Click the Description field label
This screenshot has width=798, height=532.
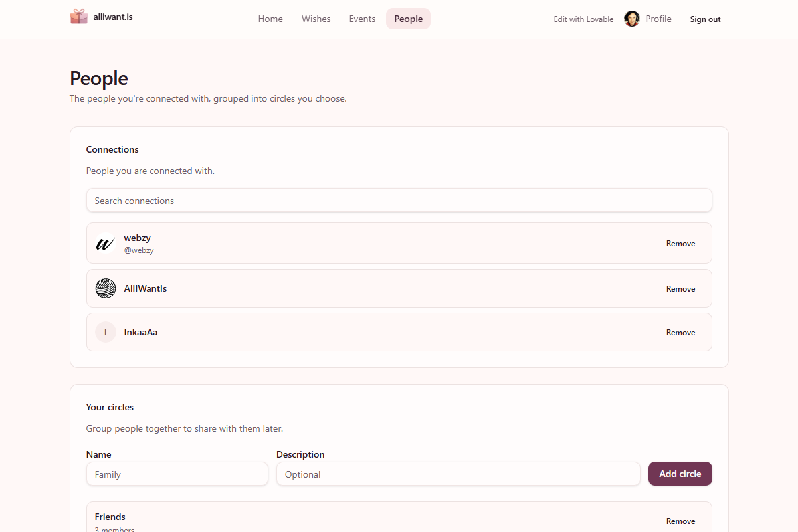coord(300,454)
